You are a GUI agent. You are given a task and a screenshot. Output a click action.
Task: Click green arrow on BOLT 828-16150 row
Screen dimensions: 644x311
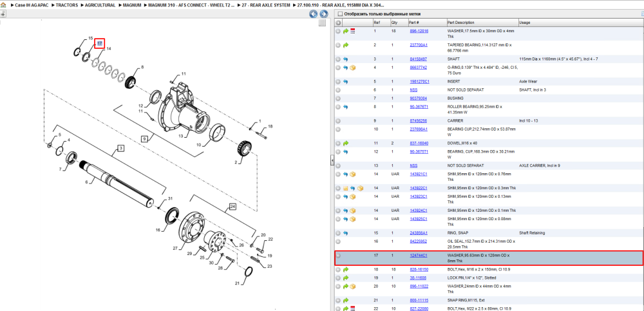[346, 270]
